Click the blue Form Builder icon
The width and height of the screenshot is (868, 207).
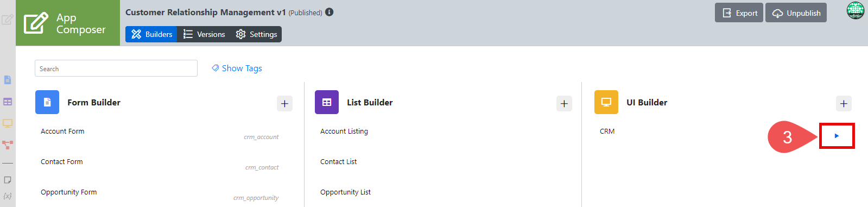click(47, 102)
